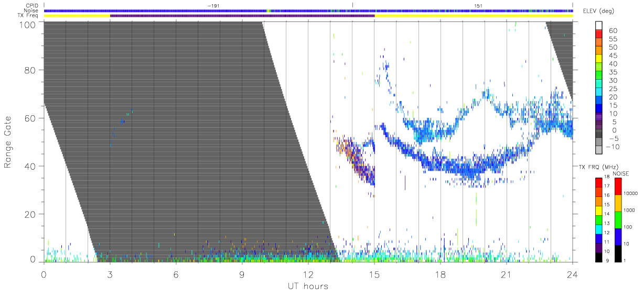Click orange band of NOISE color bar

618,203
